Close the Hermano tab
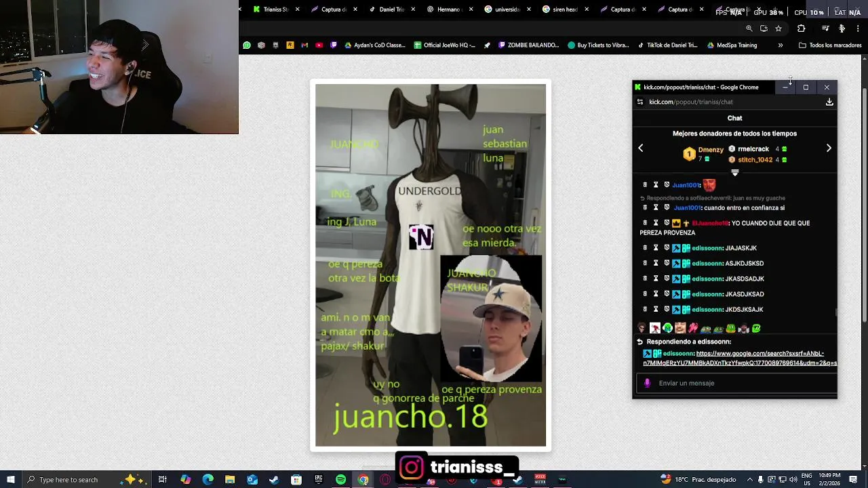This screenshot has height=488, width=868. pos(471,9)
